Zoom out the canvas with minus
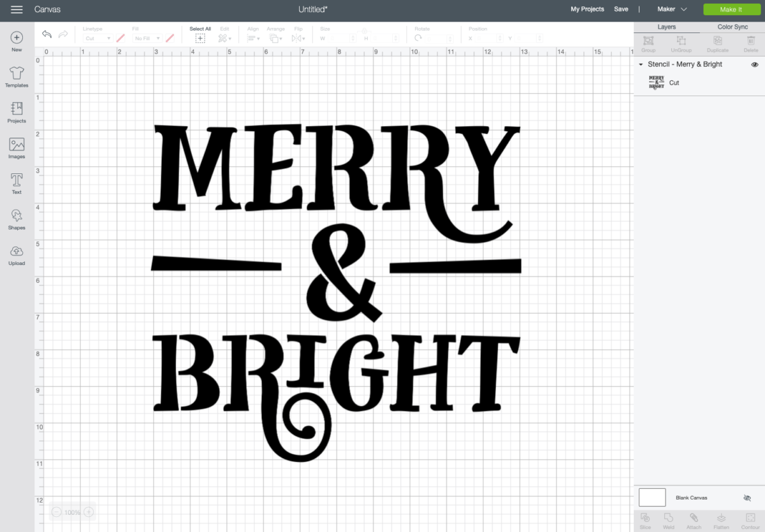The width and height of the screenshot is (765, 532). tap(56, 512)
